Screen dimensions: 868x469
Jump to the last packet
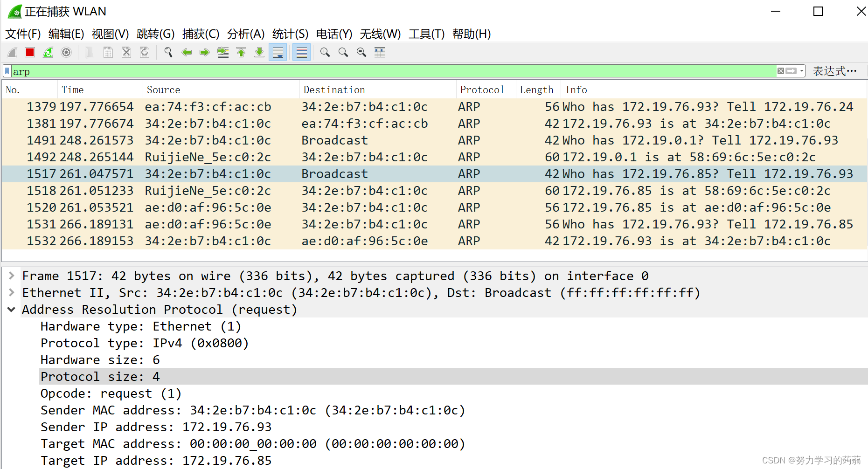point(259,52)
